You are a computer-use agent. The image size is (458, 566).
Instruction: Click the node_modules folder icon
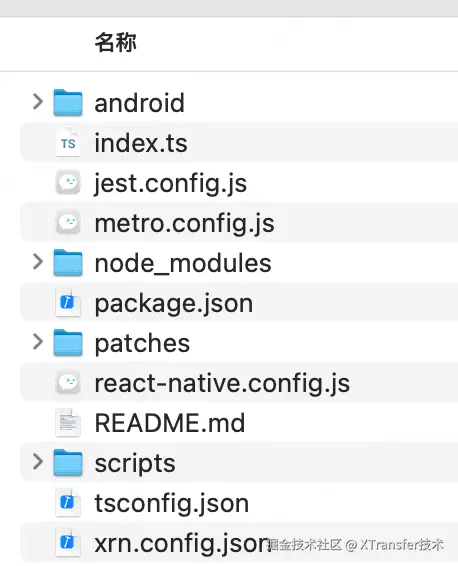pyautogui.click(x=68, y=263)
